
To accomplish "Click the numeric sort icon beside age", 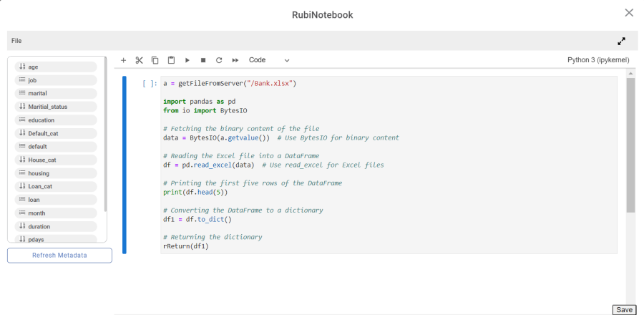I will point(22,67).
